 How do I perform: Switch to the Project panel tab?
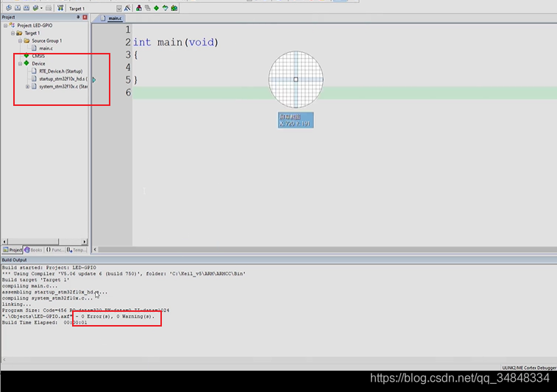click(x=13, y=250)
